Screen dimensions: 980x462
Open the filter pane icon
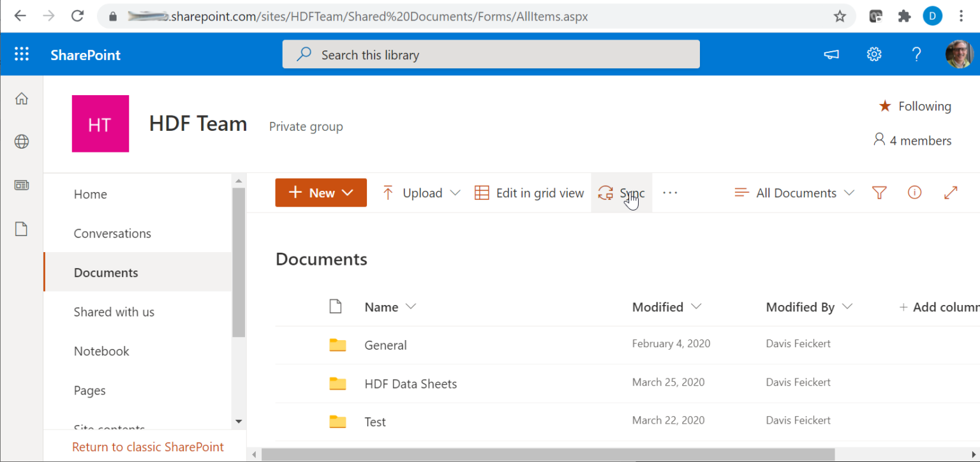(879, 192)
